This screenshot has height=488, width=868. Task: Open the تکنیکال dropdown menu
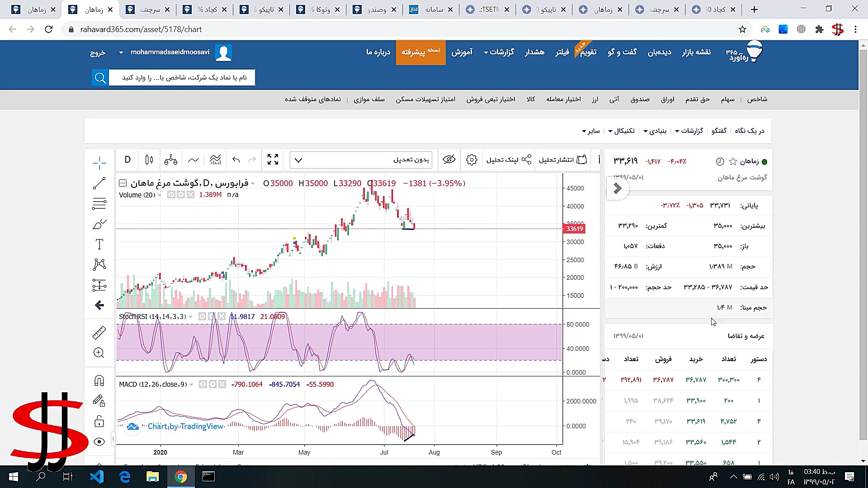point(621,131)
